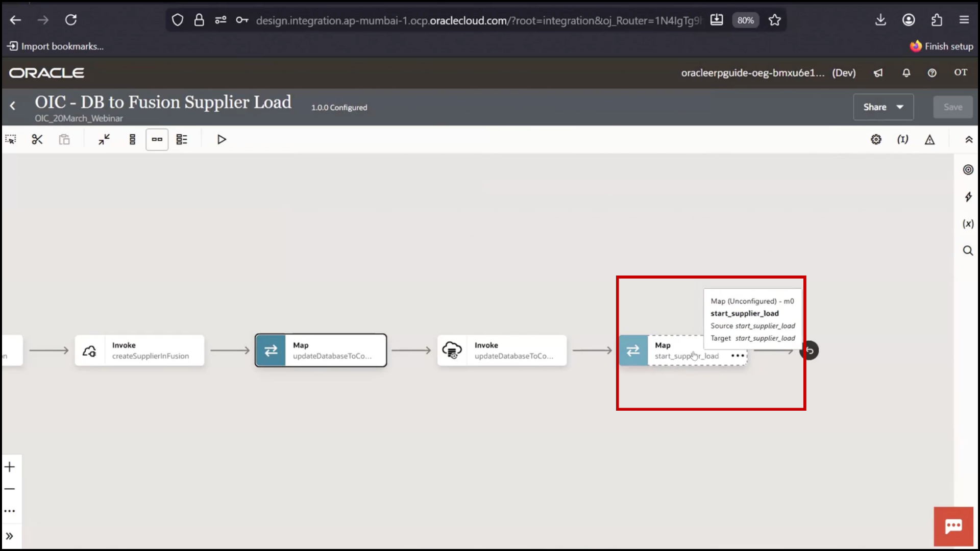
Task: Zoom out the canvas with minus
Action: [10, 489]
